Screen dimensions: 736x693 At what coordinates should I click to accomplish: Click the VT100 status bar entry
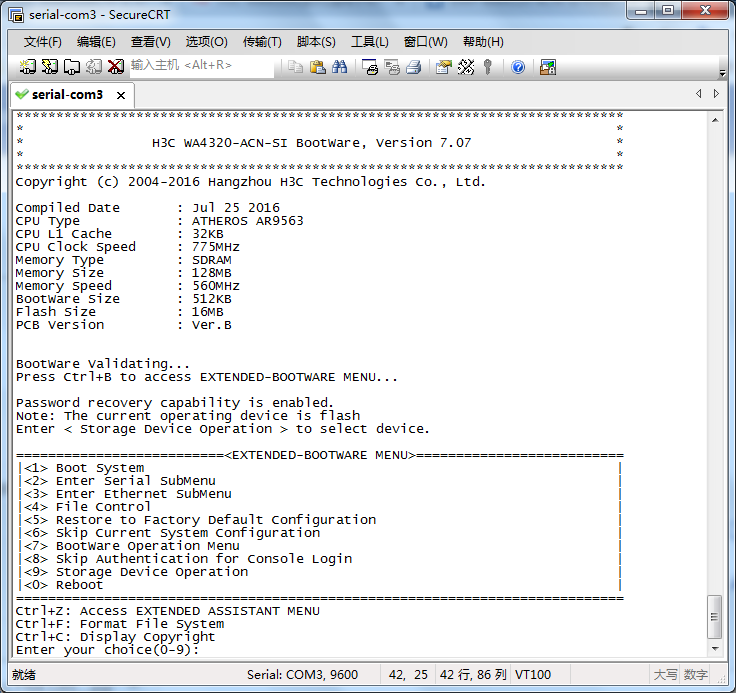(x=532, y=675)
